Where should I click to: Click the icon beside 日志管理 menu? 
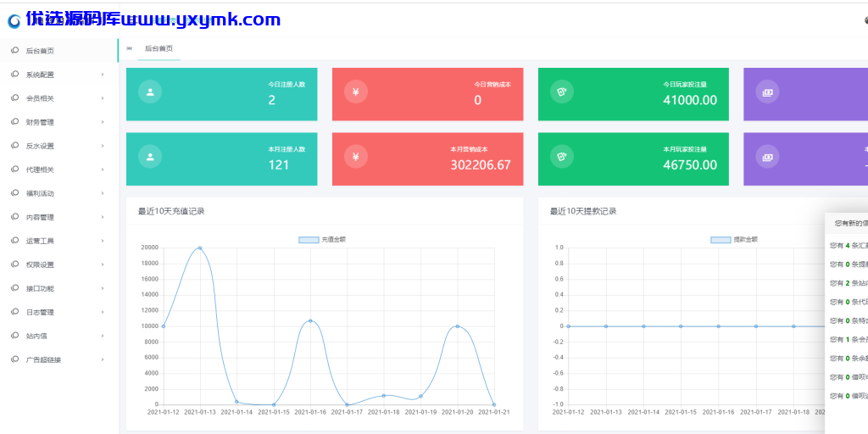click(x=15, y=312)
